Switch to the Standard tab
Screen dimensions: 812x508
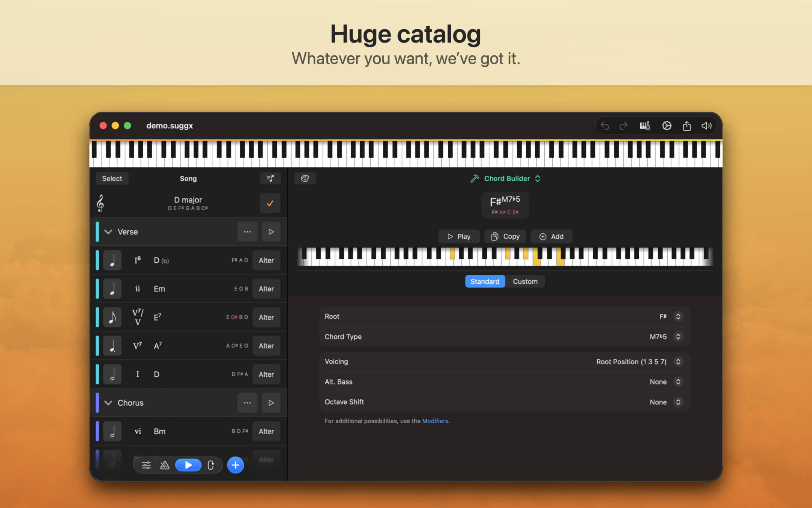pyautogui.click(x=485, y=281)
